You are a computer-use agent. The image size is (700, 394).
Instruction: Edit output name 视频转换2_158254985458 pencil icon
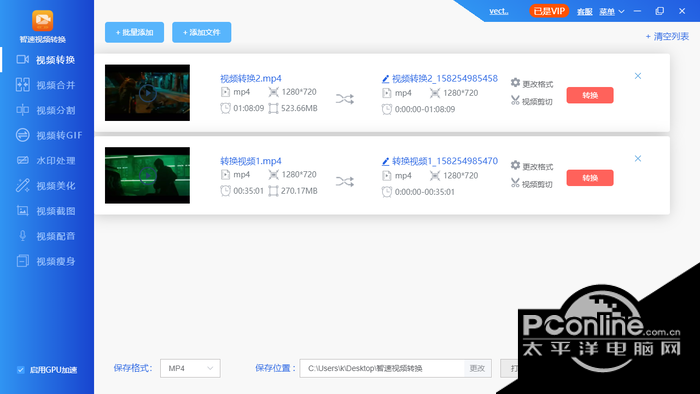pos(386,79)
